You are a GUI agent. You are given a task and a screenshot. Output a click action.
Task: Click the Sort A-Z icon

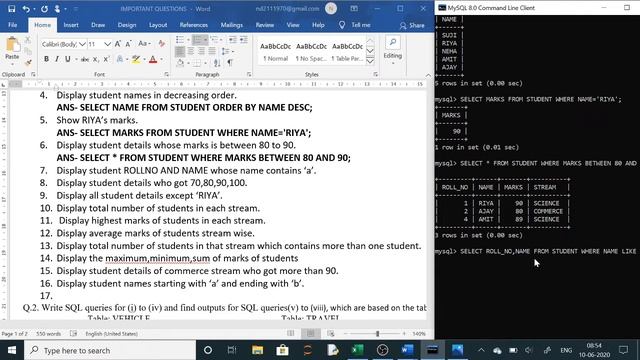(x=217, y=63)
